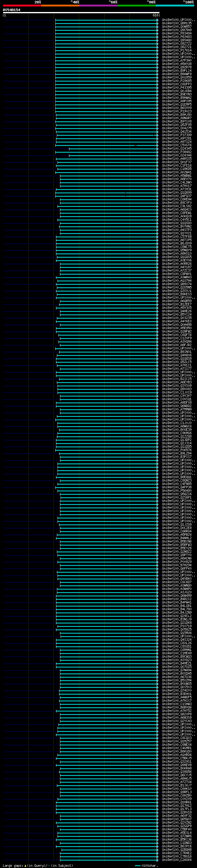
Task: Select hit label UniRef100_Q0WM57
Action: pos(177,26)
